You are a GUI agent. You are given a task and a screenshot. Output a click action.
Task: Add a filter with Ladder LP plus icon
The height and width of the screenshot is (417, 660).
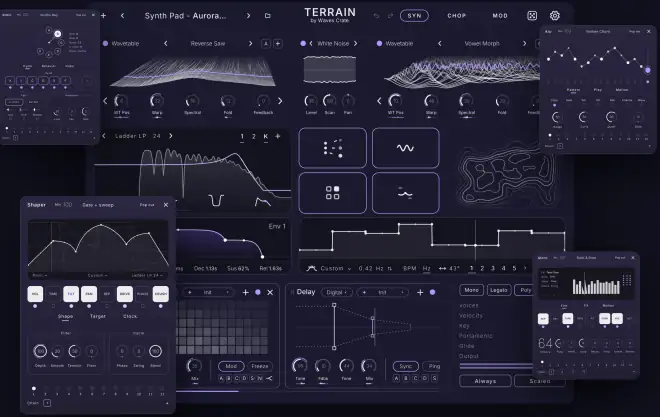(277, 136)
